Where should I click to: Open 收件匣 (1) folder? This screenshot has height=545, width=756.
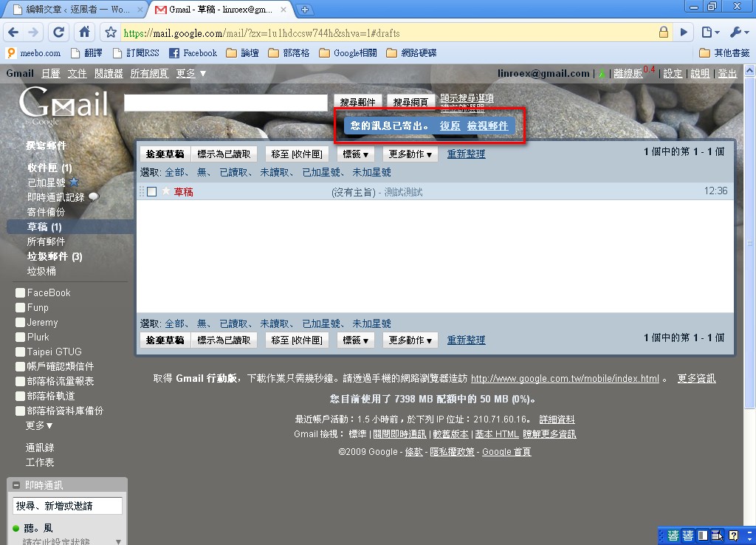[49, 168]
